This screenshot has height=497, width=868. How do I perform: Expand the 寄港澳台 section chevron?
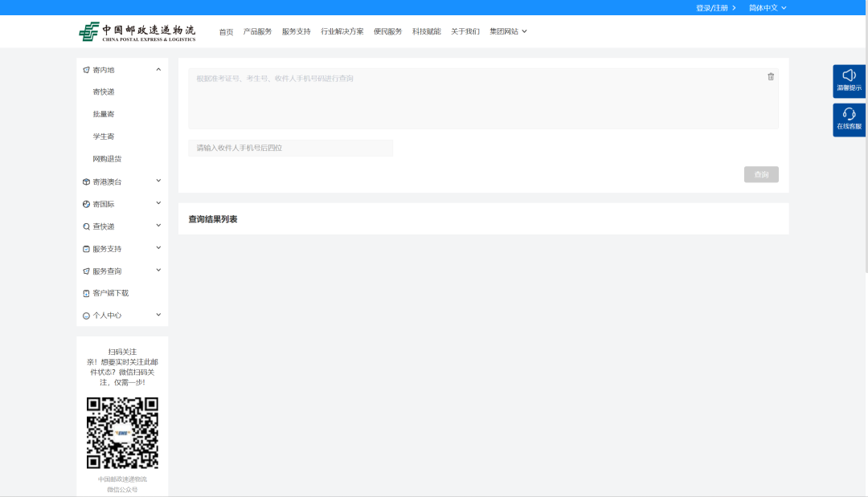[158, 181]
